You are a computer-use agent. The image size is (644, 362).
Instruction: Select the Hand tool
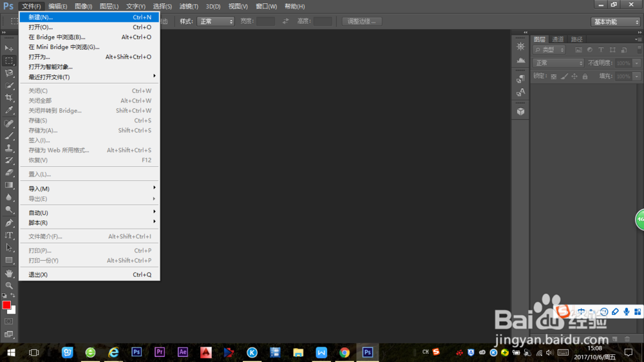coord(8,273)
